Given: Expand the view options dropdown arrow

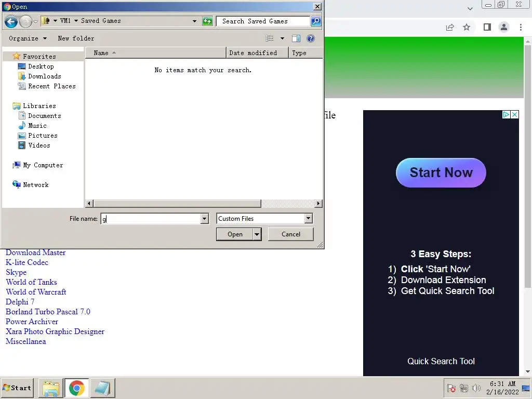Looking at the screenshot, I should pyautogui.click(x=282, y=38).
